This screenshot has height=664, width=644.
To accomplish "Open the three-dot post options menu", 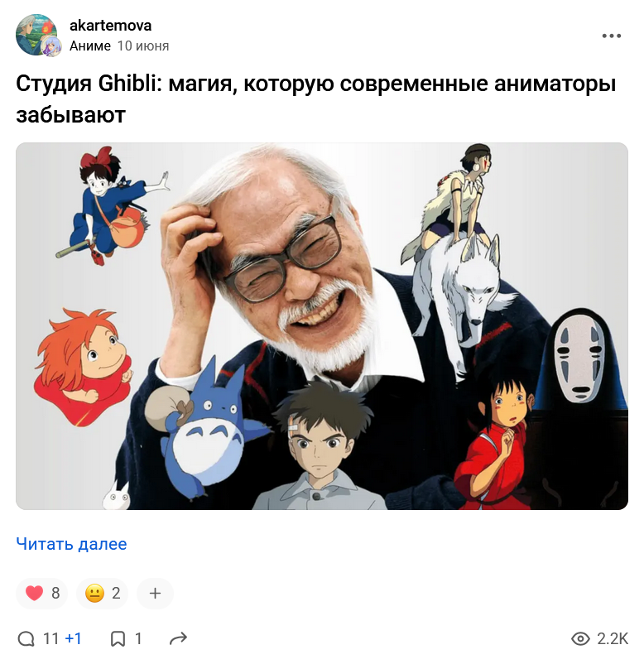I will pos(612,36).
